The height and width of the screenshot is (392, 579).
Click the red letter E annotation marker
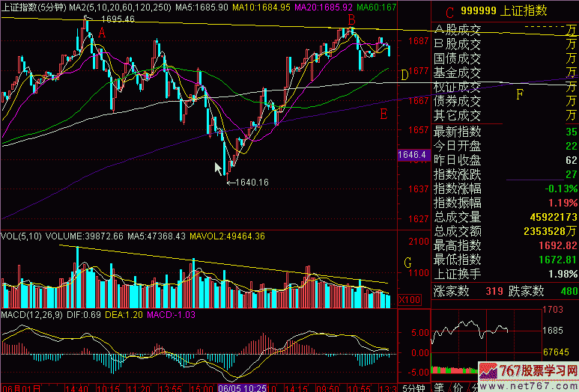(384, 114)
